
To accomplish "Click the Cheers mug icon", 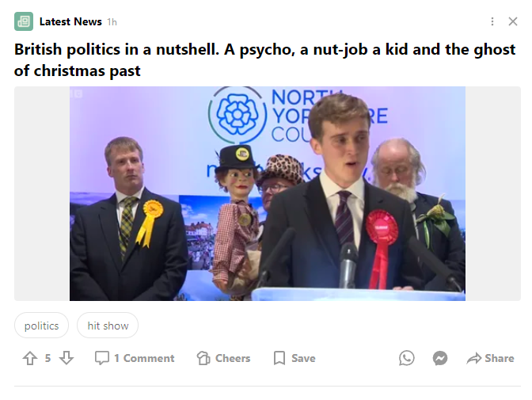I will pos(203,358).
